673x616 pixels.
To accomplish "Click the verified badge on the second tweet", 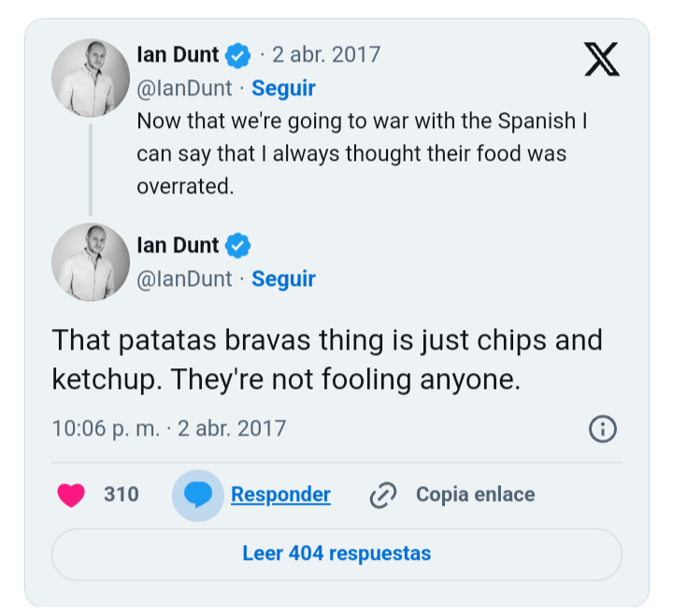I will [x=238, y=246].
